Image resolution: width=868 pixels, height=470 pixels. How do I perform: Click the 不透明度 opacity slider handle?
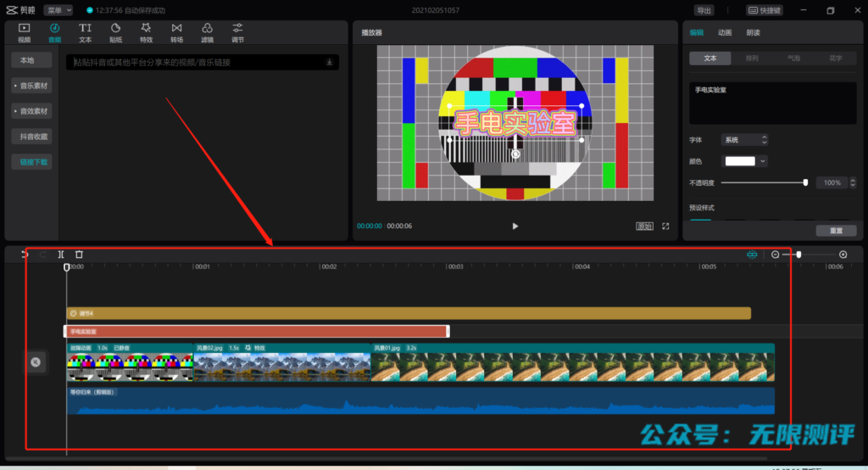coord(805,182)
